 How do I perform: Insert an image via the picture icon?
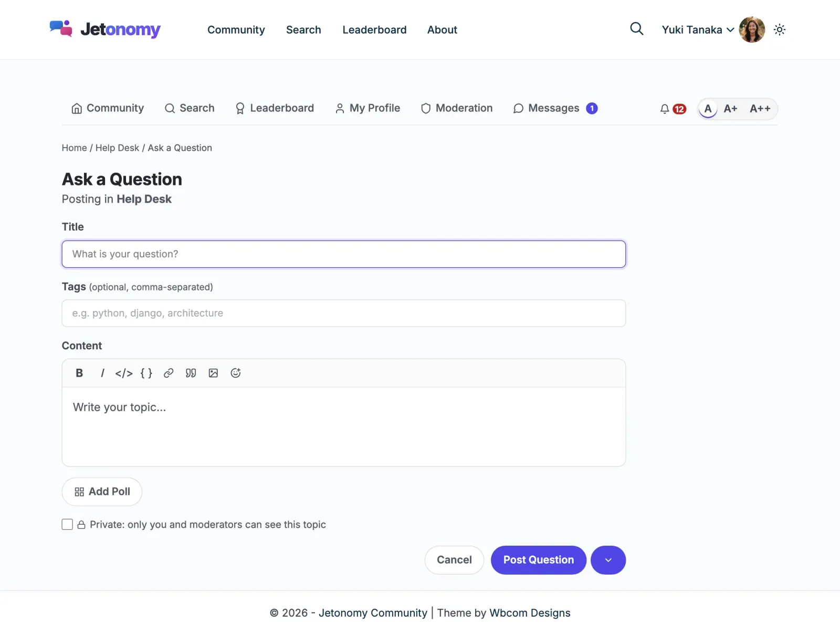(x=213, y=373)
